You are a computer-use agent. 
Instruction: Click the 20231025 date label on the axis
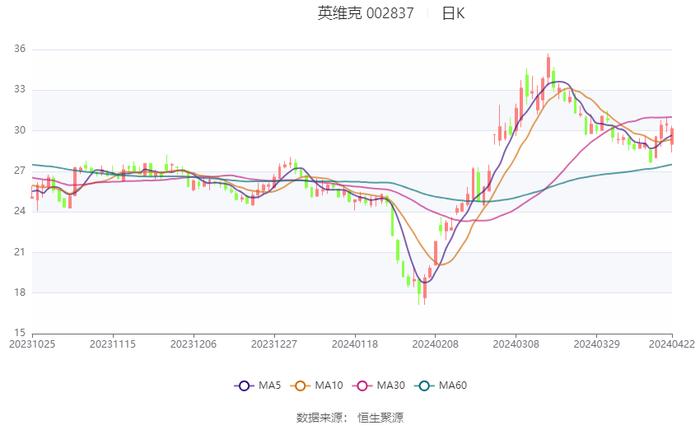click(32, 343)
